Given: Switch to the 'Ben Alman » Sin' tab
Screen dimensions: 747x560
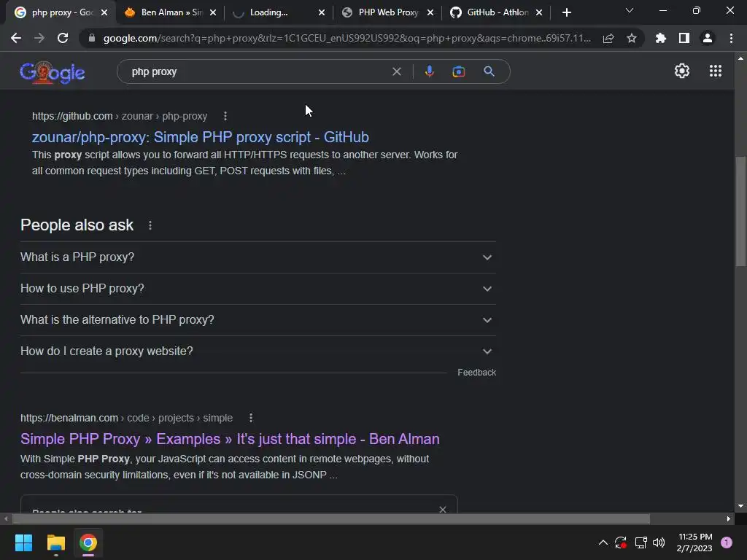Looking at the screenshot, I should click(171, 12).
